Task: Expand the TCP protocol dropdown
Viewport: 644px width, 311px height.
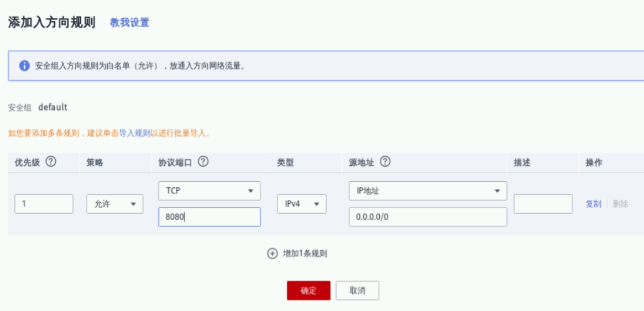Action: (209, 191)
